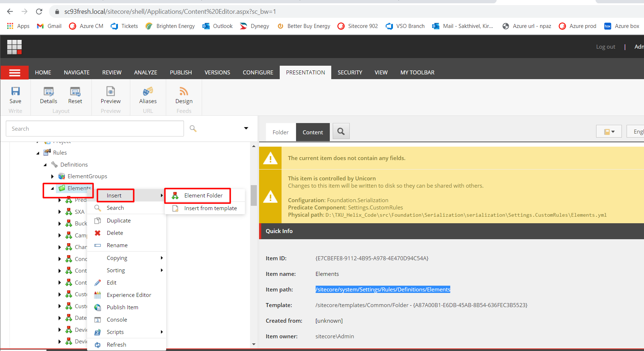Click the tree Search input field
This screenshot has width=644, height=351.
point(95,128)
